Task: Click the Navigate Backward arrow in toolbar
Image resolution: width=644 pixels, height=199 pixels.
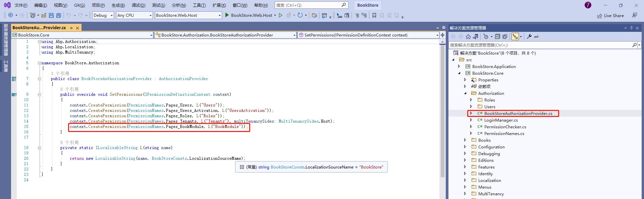Action: (x=11, y=15)
